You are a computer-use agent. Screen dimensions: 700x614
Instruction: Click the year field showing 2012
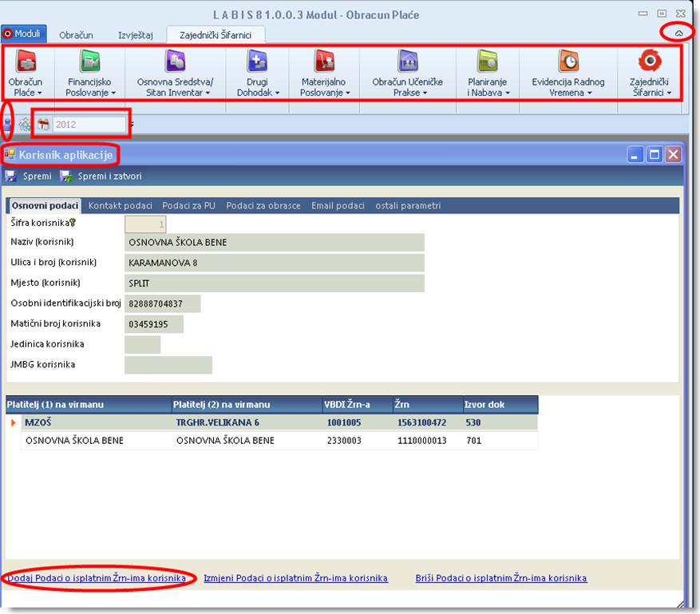click(89, 124)
